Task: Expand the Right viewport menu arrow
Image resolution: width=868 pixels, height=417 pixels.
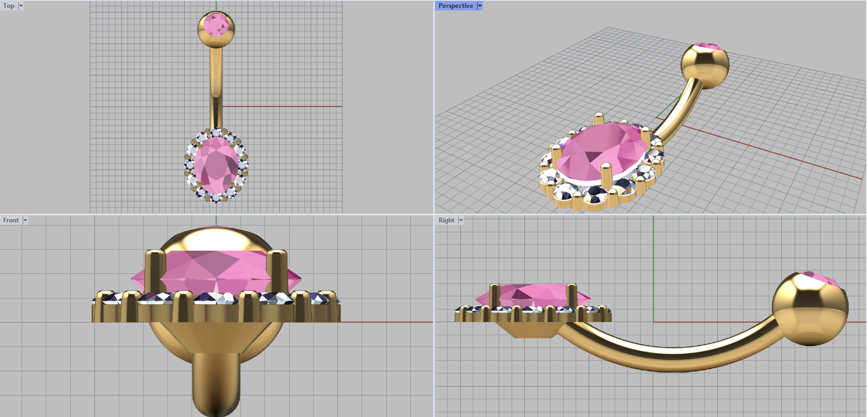Action: pyautogui.click(x=461, y=220)
